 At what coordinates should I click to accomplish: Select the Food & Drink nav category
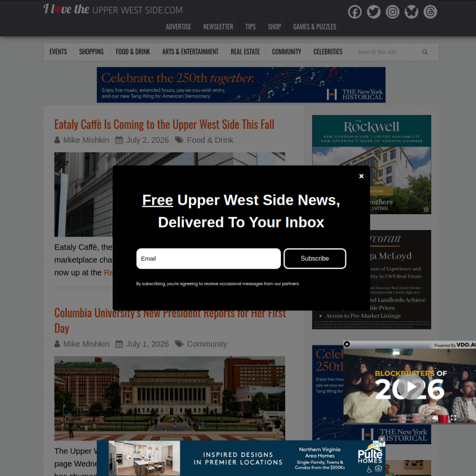(133, 52)
